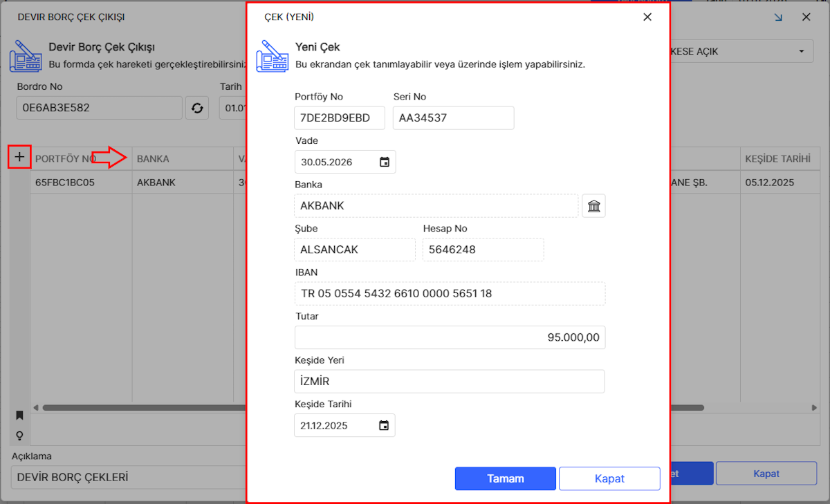Add a new row with plus icon
Image resolution: width=830 pixels, height=504 pixels.
tap(19, 157)
